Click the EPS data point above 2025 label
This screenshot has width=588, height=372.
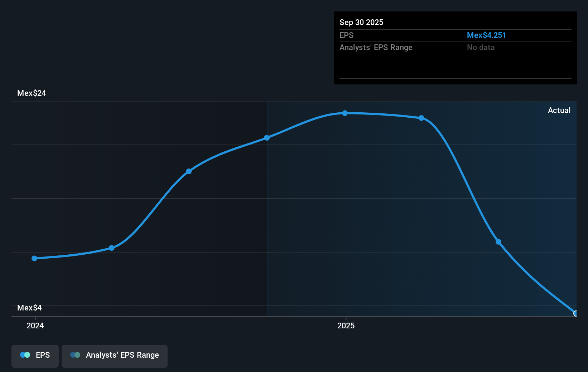(344, 113)
